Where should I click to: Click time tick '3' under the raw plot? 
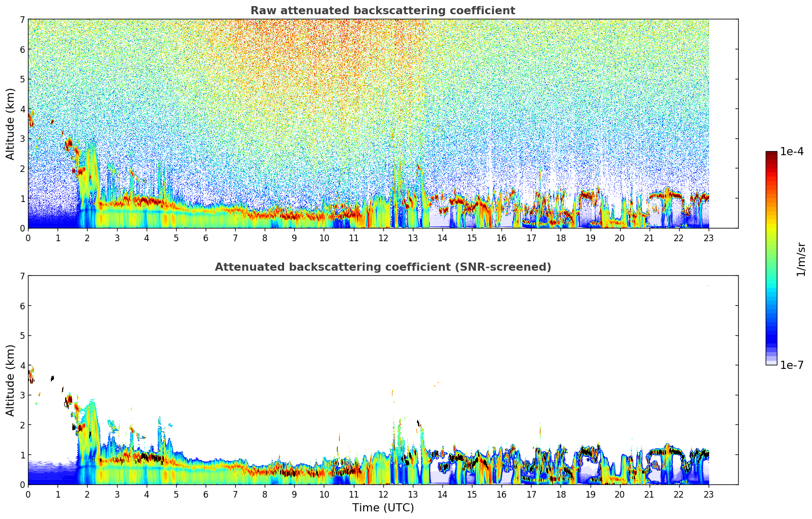pos(117,238)
